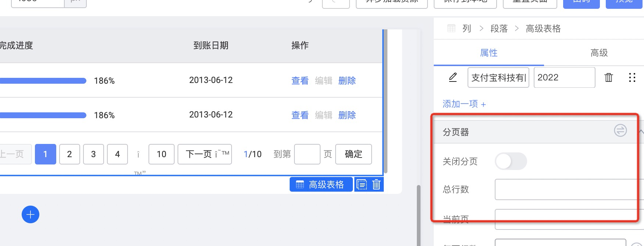This screenshot has height=246, width=644.
Task: Go to page 4 in pagination
Action: [x=117, y=154]
